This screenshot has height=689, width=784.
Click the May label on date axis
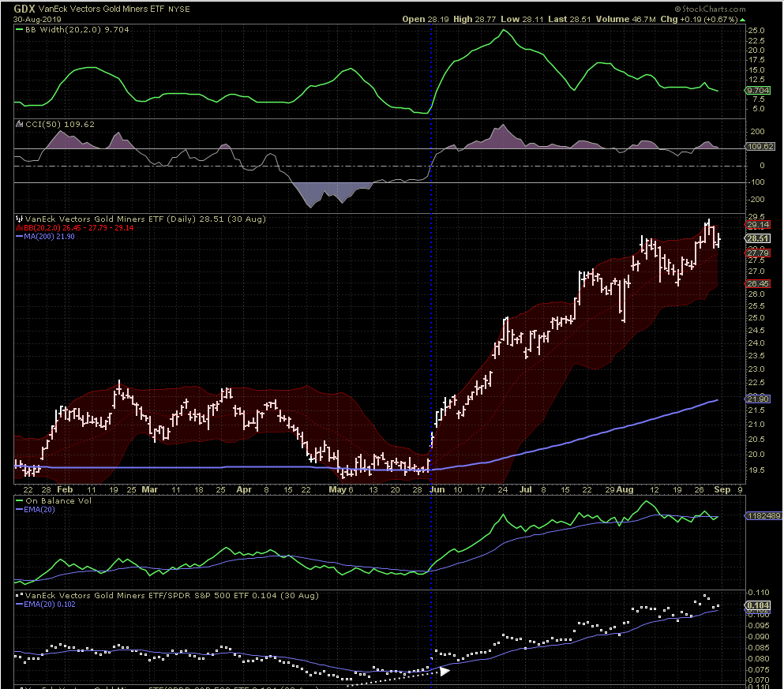(337, 489)
